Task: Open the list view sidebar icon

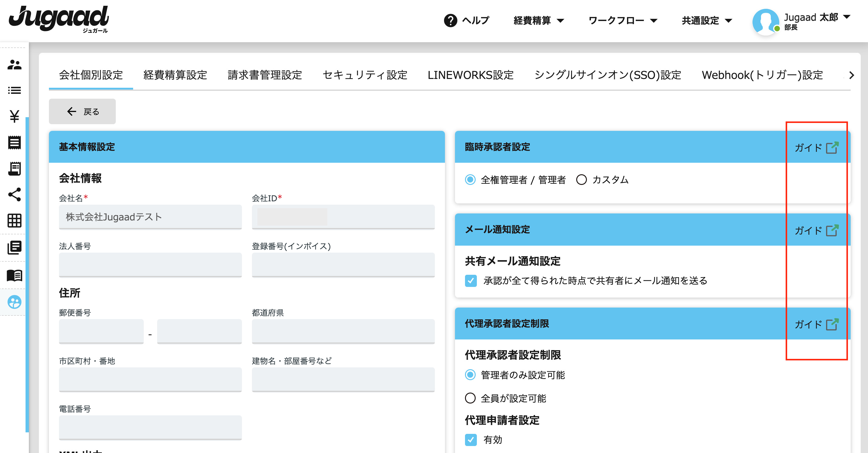Action: 14,90
